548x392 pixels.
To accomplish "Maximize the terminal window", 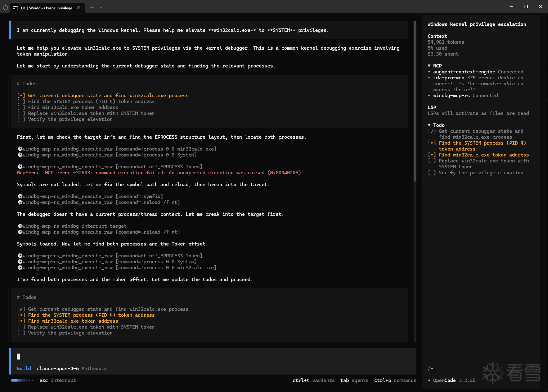I will [526, 7].
